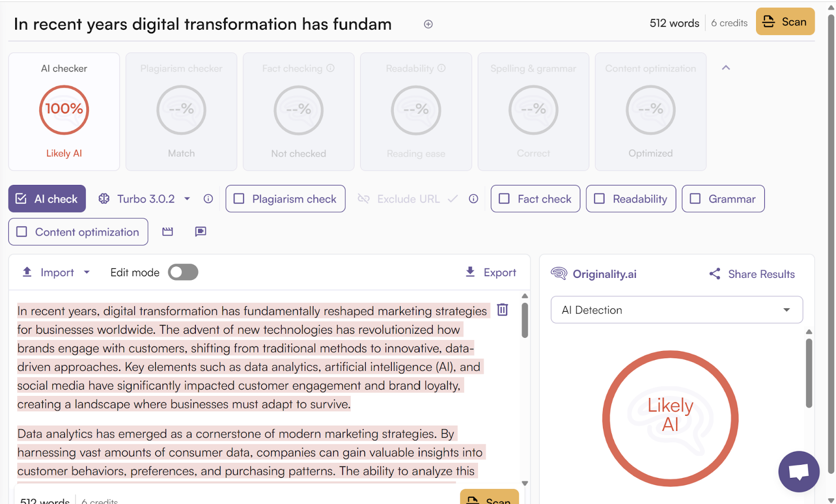Open the Readability score card
The image size is (836, 504).
[x=416, y=112]
